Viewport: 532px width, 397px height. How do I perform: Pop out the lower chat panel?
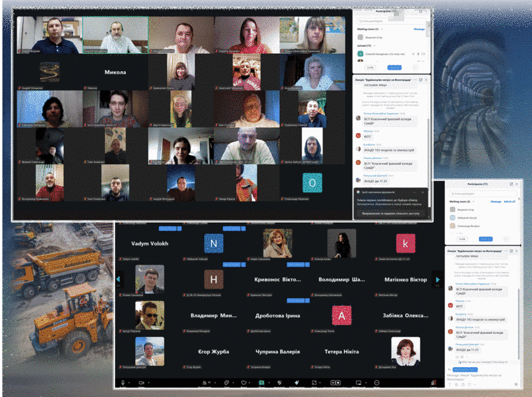tap(511, 249)
